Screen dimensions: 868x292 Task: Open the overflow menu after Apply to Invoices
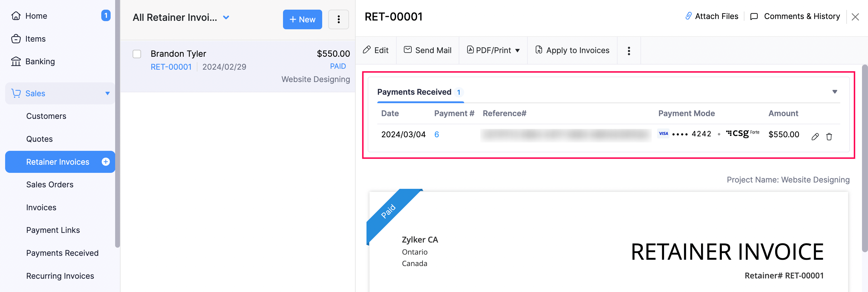[629, 51]
